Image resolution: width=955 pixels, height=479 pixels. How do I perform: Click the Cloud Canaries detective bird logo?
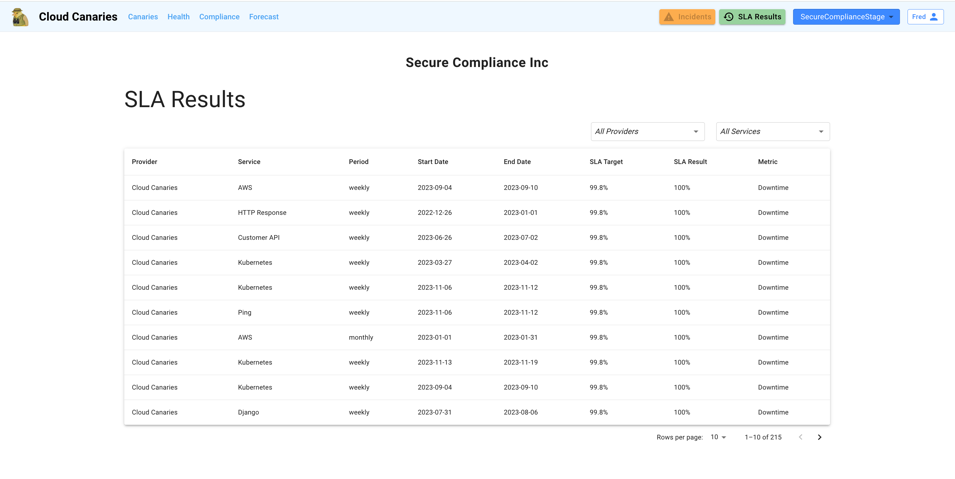click(x=20, y=17)
